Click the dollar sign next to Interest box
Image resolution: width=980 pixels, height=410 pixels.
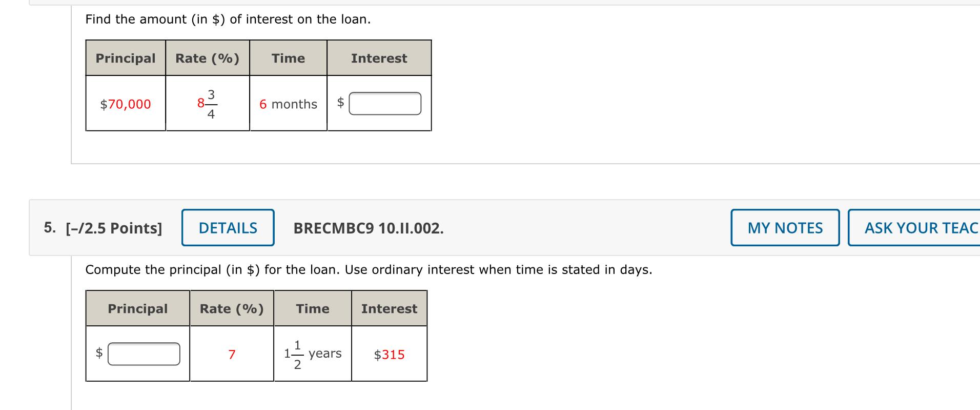[339, 104]
